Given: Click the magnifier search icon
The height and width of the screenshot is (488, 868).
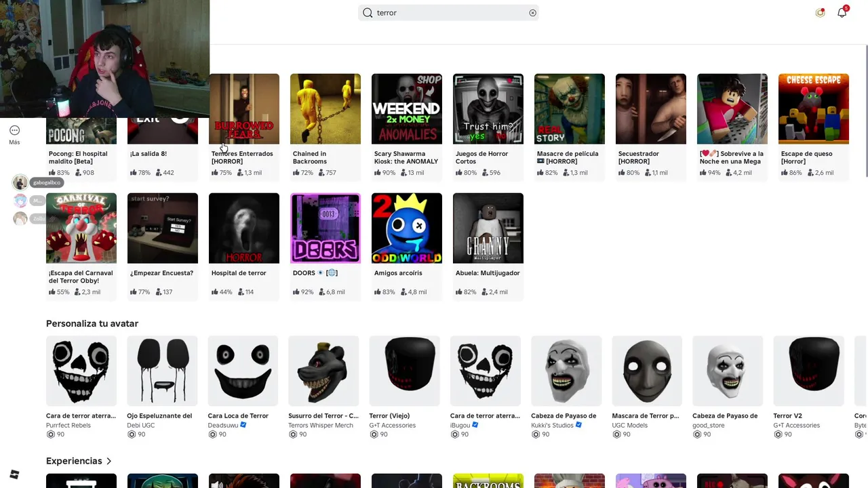Looking at the screenshot, I should point(368,13).
